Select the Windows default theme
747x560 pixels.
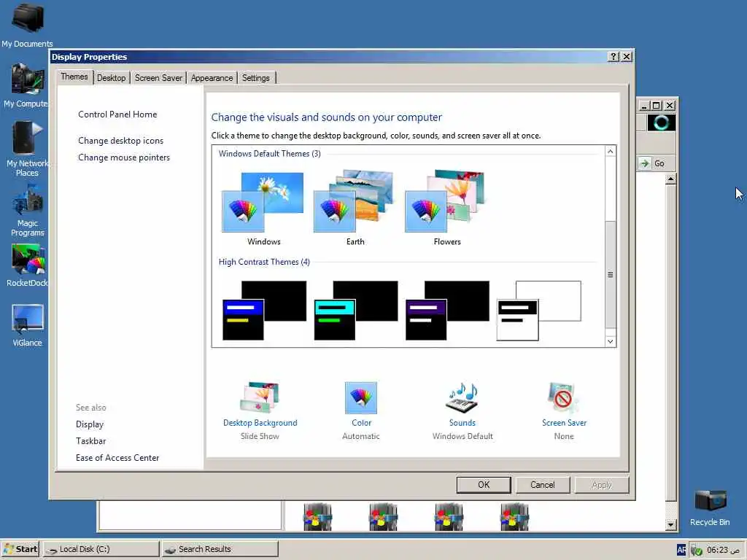[x=263, y=208]
